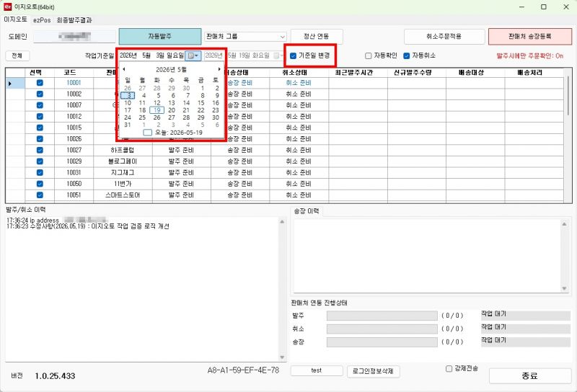Click the 취소주문적용 button

click(444, 37)
